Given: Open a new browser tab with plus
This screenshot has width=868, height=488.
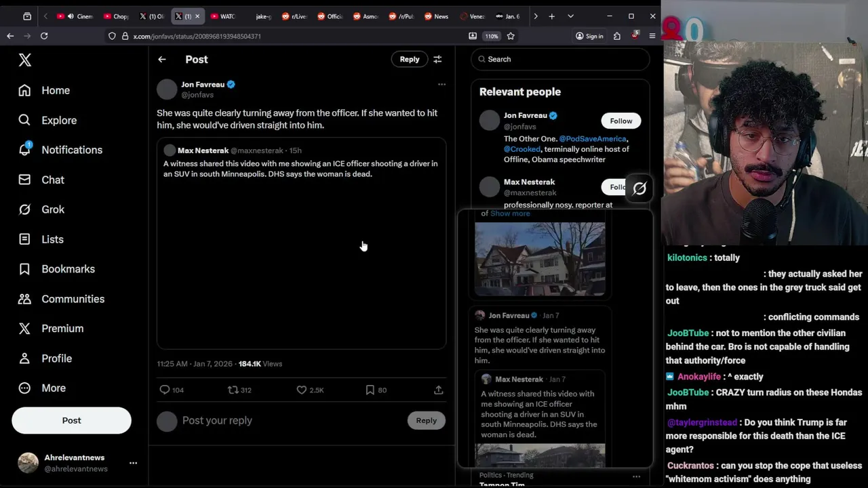Looking at the screenshot, I should (551, 16).
